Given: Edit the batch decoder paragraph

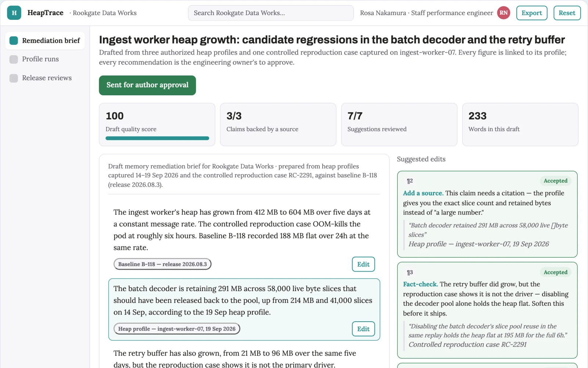Looking at the screenshot, I should [x=363, y=329].
